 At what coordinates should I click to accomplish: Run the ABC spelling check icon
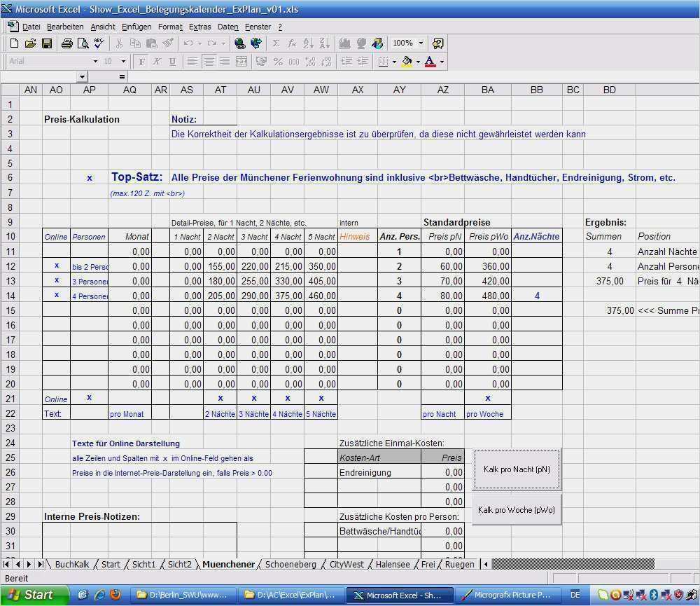click(99, 43)
